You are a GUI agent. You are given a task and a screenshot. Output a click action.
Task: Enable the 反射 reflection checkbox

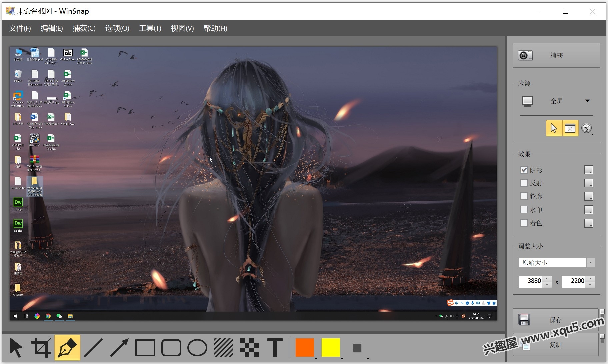(x=524, y=183)
